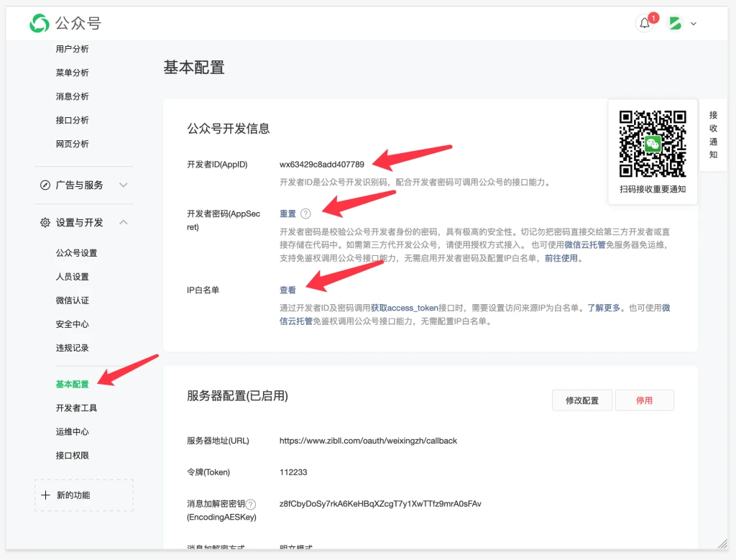Click the WeChat Official Account logo
Image resolution: width=736 pixels, height=560 pixels.
[39, 24]
